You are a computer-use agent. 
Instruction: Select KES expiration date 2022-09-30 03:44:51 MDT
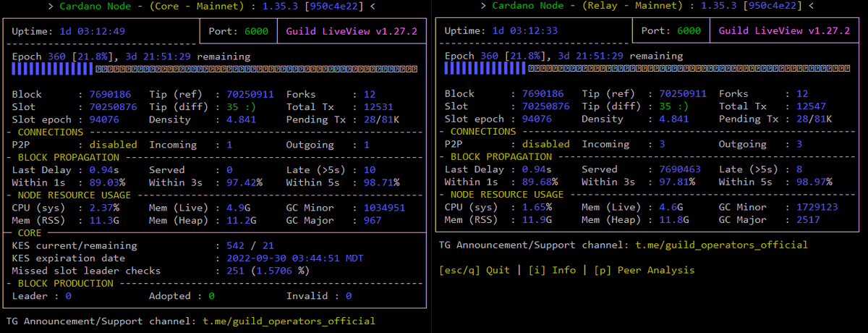pos(294,258)
